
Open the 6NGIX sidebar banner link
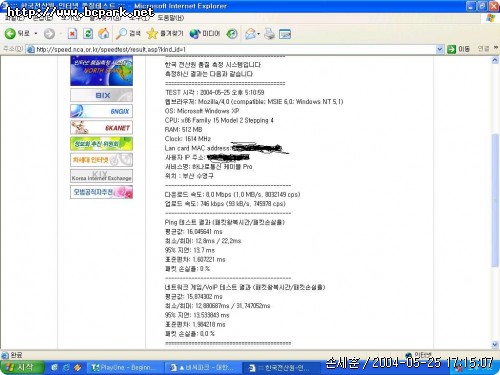(x=101, y=111)
